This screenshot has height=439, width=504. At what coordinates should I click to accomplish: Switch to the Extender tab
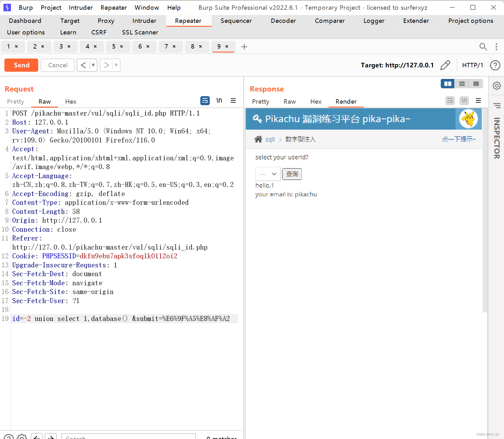tap(416, 21)
